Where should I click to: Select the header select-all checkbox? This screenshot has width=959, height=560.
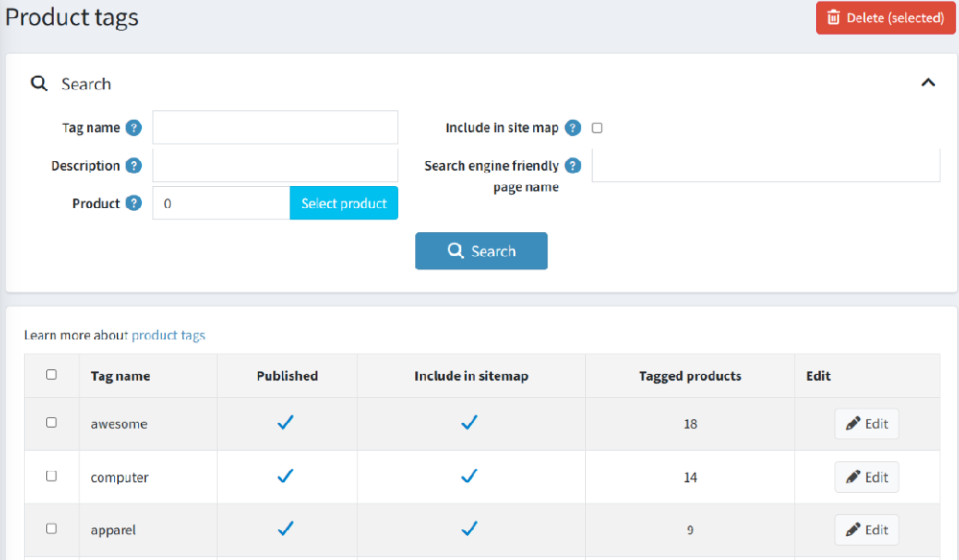click(x=51, y=375)
